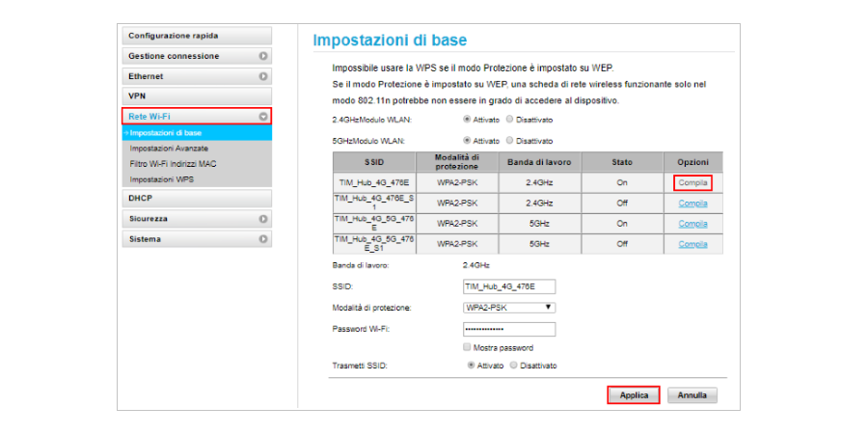Click the Impostazioni di base page title
Screen dimensions: 868x434
click(x=390, y=41)
